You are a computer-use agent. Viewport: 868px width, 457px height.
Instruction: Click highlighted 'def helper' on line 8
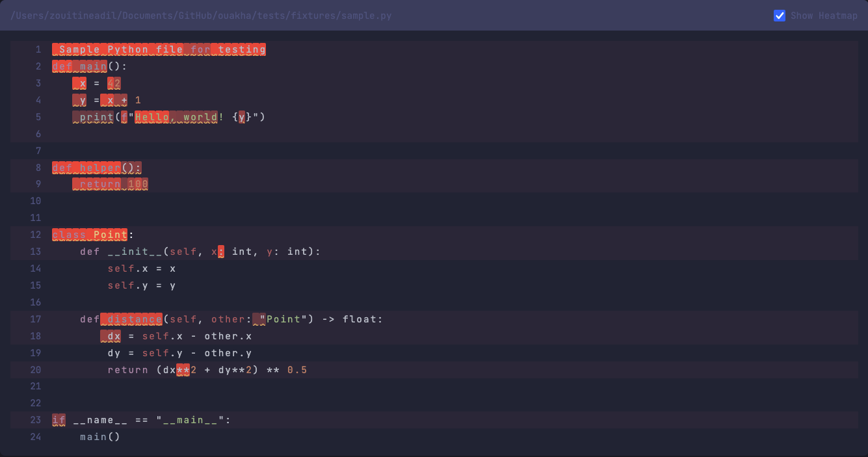pos(86,168)
